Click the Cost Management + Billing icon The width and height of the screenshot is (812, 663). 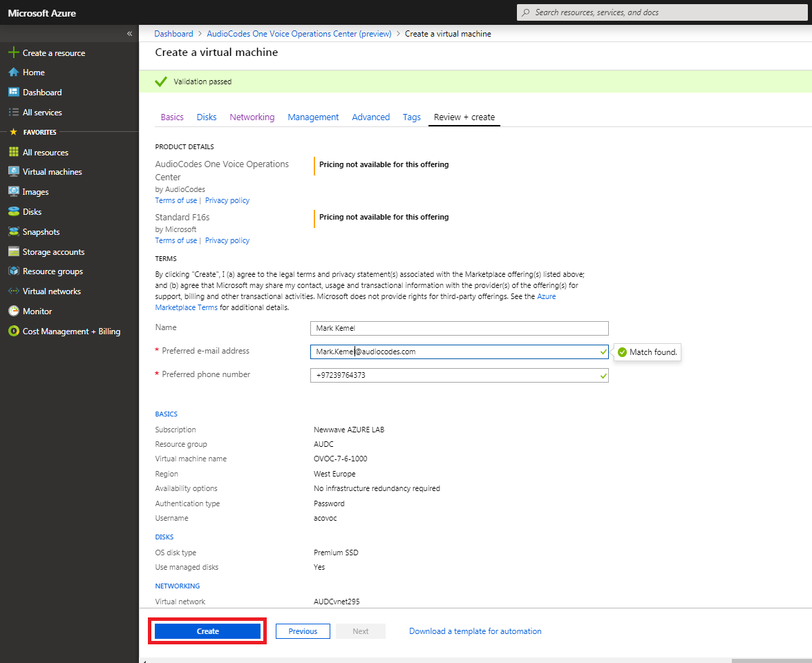pyautogui.click(x=13, y=331)
